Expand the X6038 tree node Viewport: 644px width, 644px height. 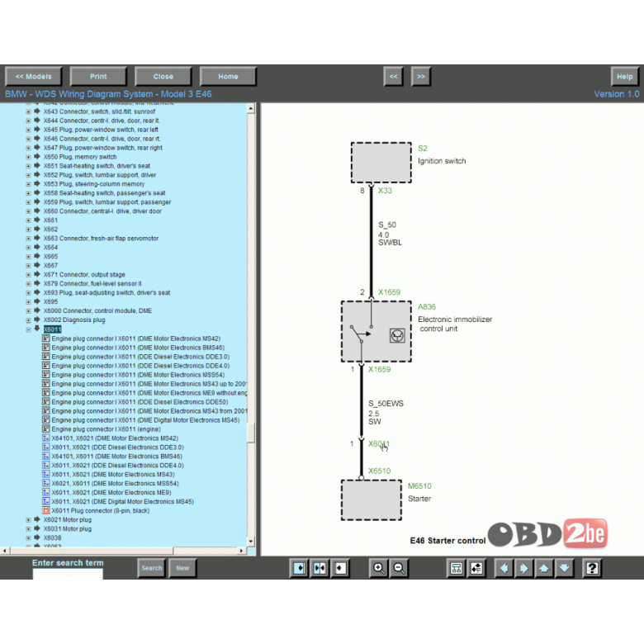tap(28, 538)
